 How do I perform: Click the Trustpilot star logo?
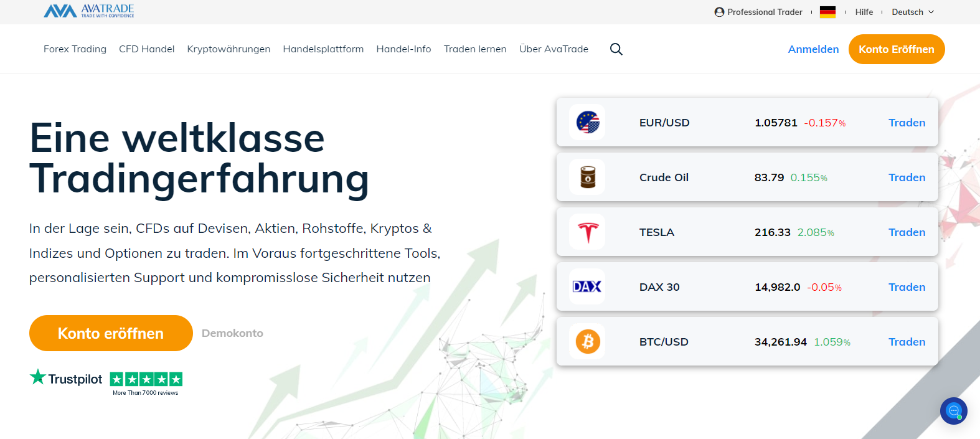pyautogui.click(x=38, y=377)
